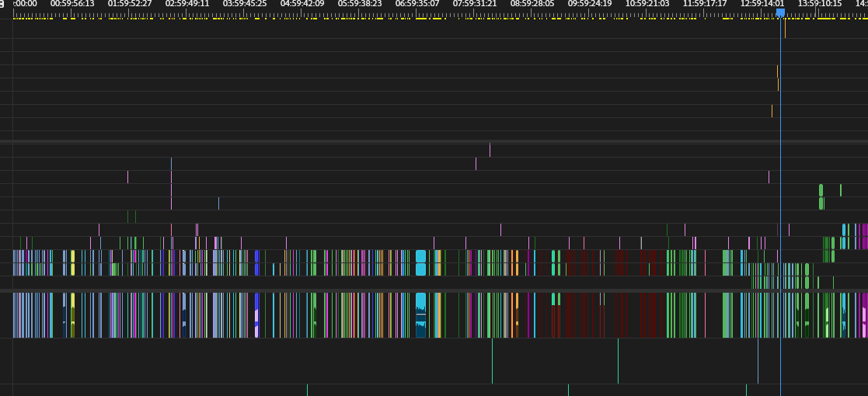868x396 pixels.
Task: Click ruler timecode 02:59:49:11
Action: coord(187,4)
